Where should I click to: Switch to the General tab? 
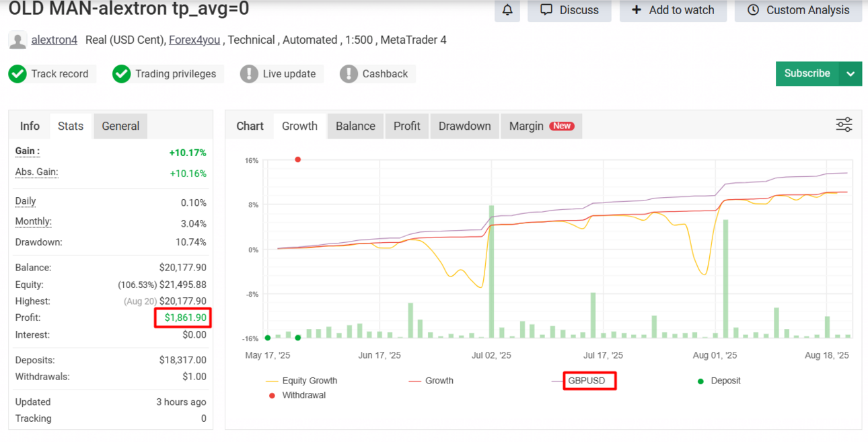[120, 126]
